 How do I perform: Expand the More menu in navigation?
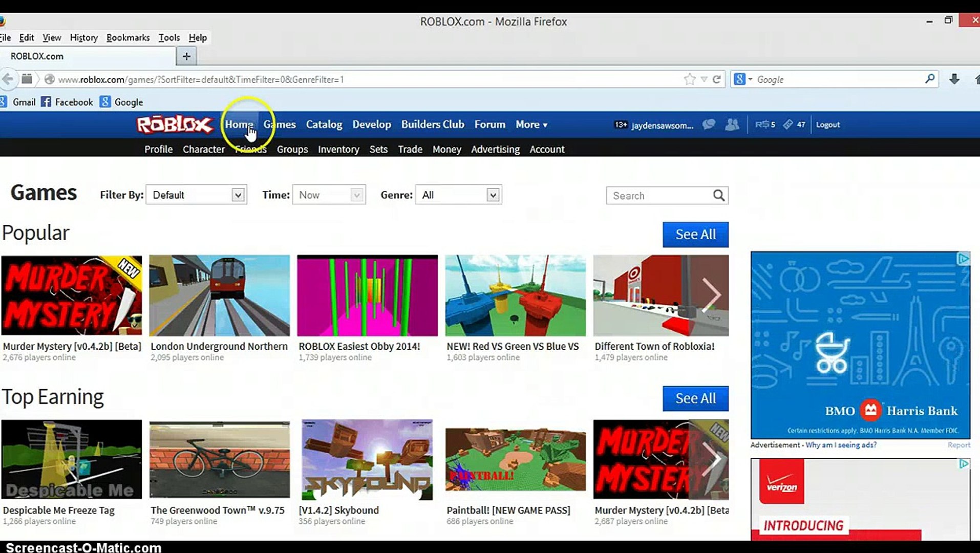pos(531,124)
